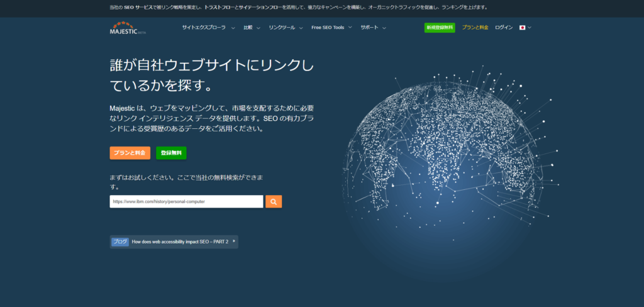Click the Japanese flag language icon
Viewport: 644px width, 307px height.
522,28
